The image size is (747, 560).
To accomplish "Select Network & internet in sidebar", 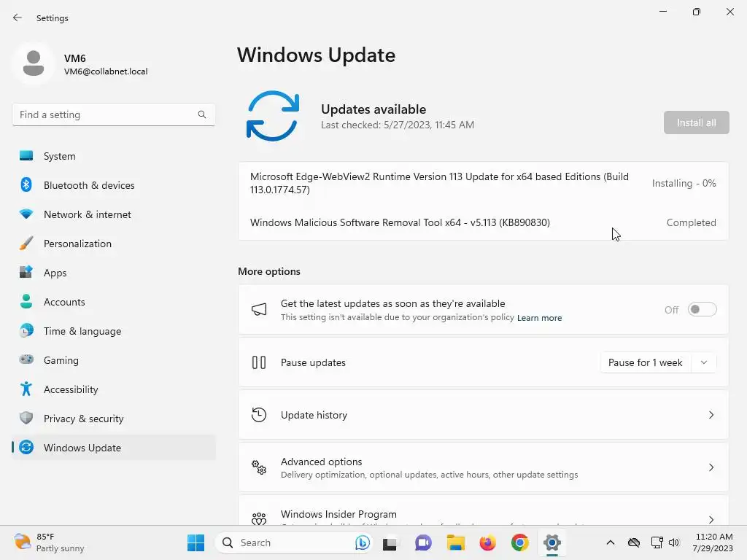I will pos(114,214).
